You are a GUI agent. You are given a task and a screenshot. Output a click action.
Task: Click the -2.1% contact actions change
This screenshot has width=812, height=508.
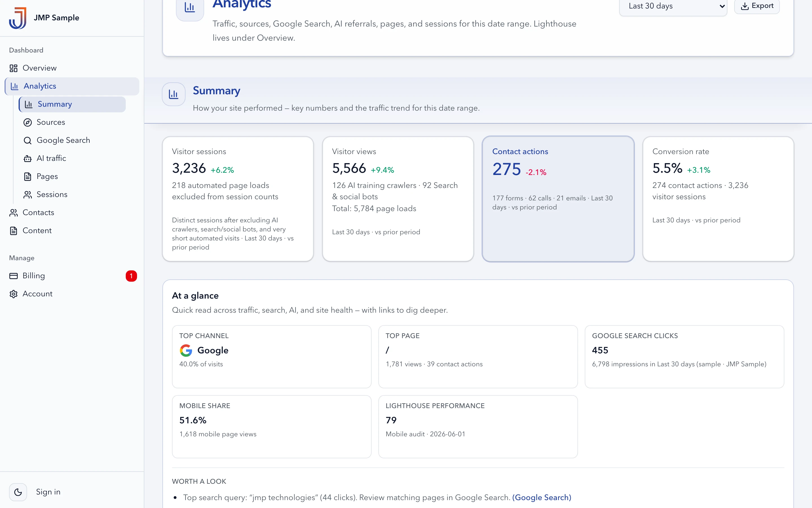[536, 173]
